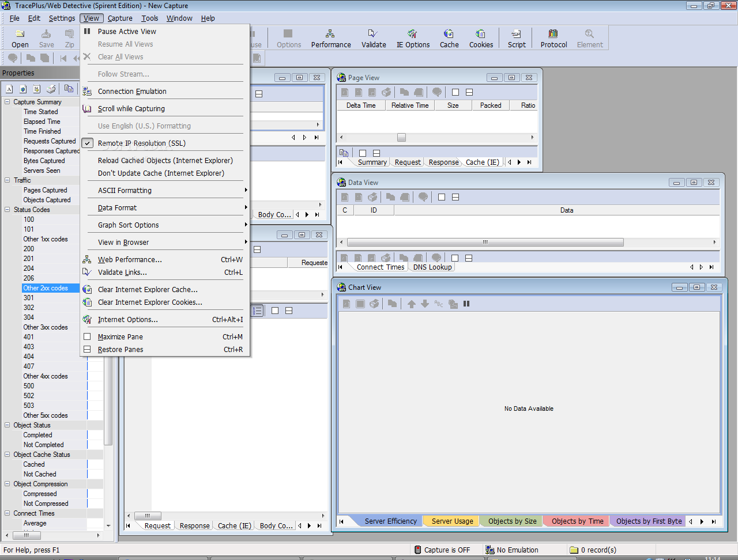Click the Capture is OFF status icon

[x=417, y=550]
